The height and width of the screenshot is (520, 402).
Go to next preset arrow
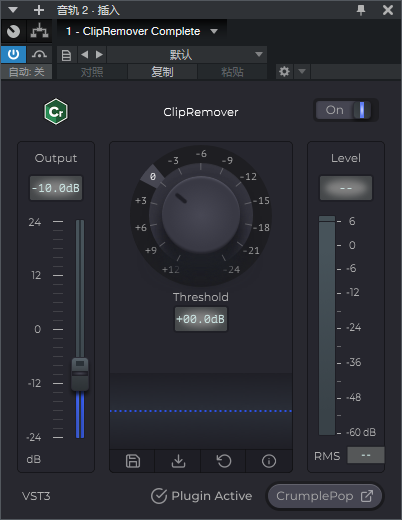[99, 54]
